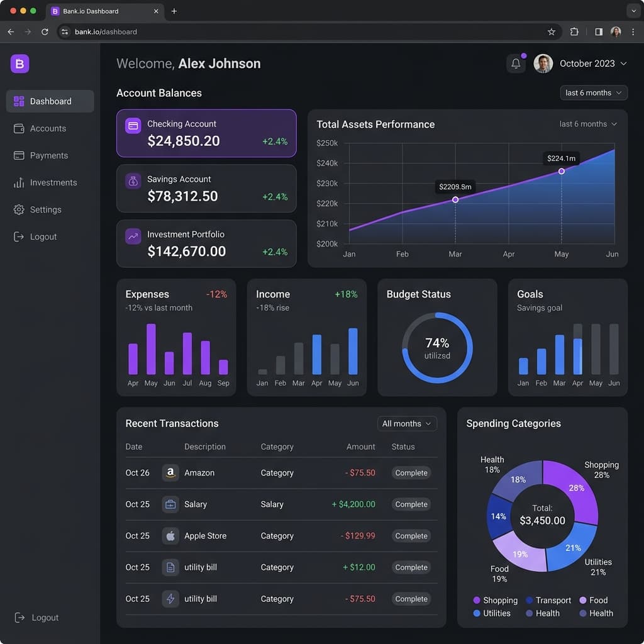Click the Salary briefcase icon

(x=170, y=504)
